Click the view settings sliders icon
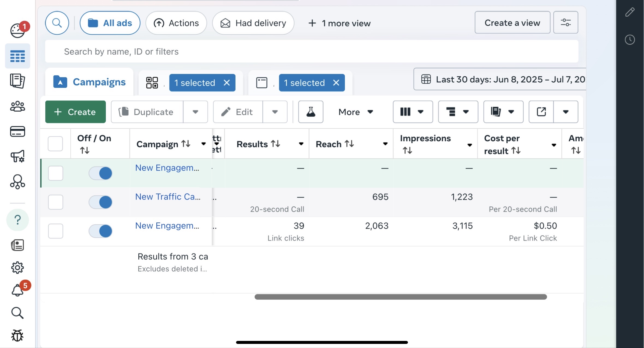644x348 pixels. click(x=565, y=22)
